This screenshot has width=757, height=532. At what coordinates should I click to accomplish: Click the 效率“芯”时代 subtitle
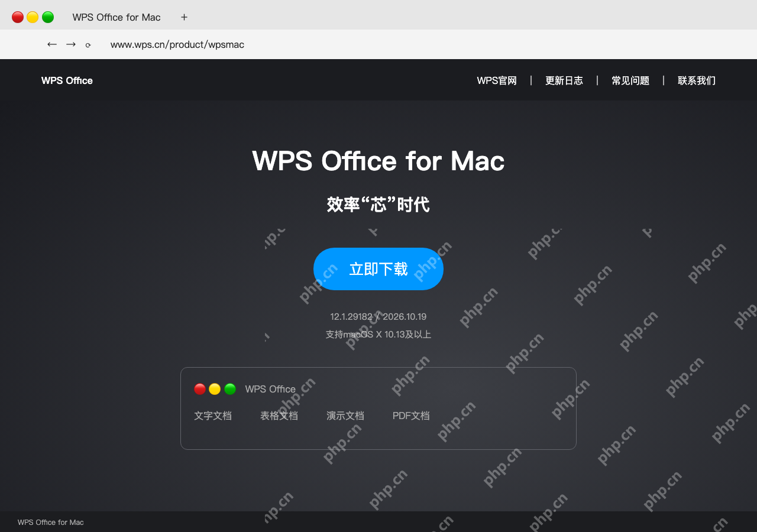[378, 205]
